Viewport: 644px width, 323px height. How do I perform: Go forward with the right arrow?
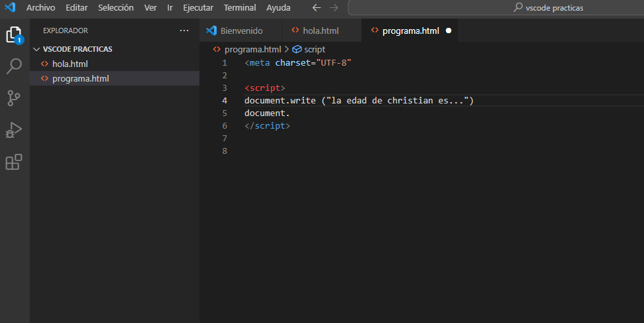(334, 8)
